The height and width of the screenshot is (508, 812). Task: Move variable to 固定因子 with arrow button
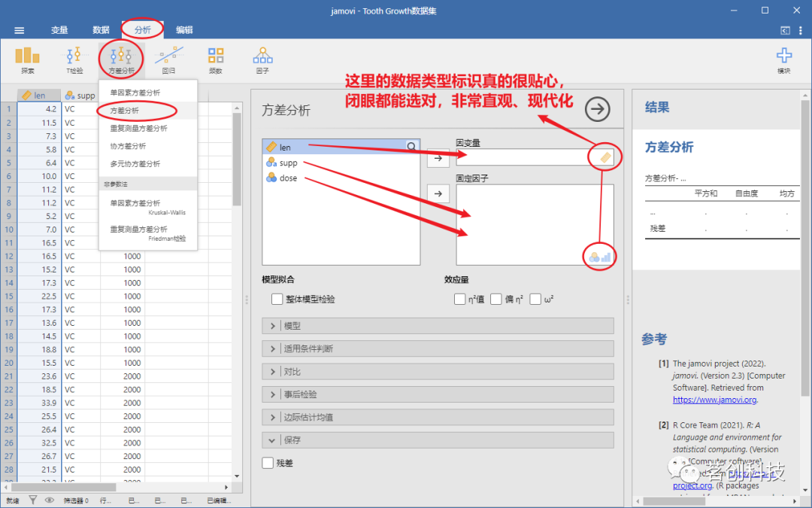(x=438, y=193)
